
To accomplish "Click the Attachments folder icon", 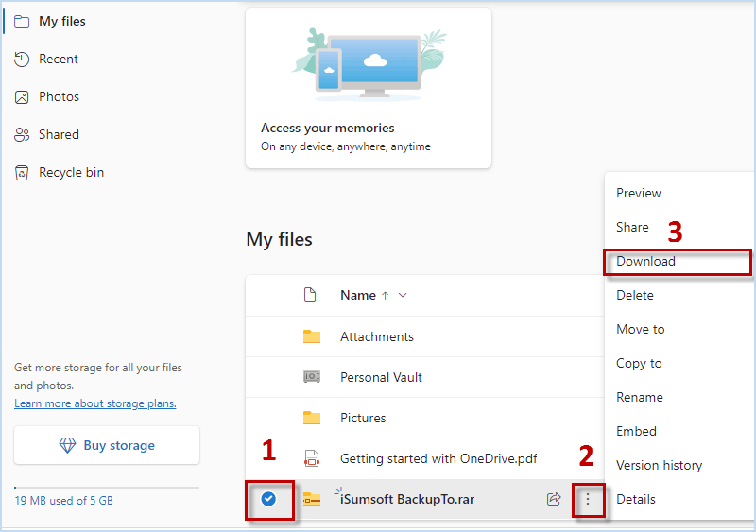I will [x=312, y=336].
